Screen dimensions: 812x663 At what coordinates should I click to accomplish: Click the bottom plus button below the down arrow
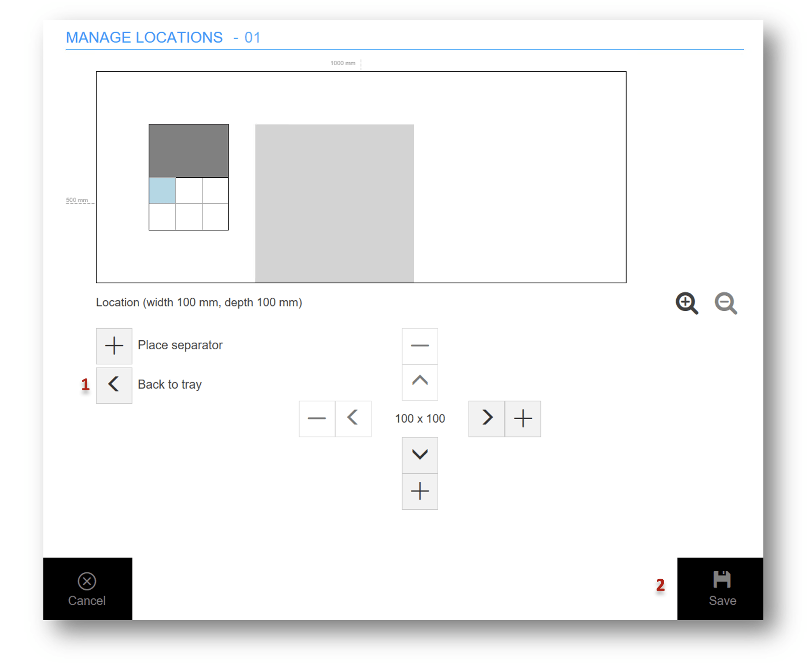pyautogui.click(x=419, y=491)
